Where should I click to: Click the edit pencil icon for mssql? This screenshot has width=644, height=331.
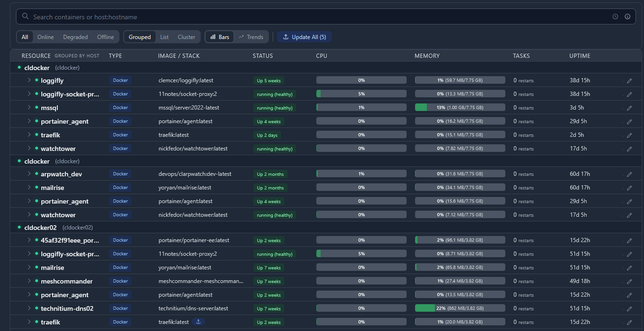point(629,108)
